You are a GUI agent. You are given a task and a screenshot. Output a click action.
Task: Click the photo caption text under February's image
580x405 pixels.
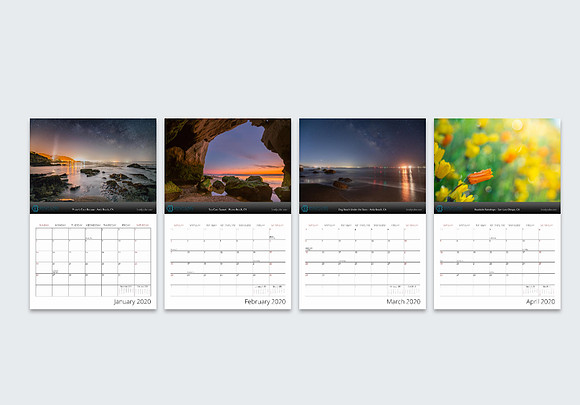click(227, 209)
